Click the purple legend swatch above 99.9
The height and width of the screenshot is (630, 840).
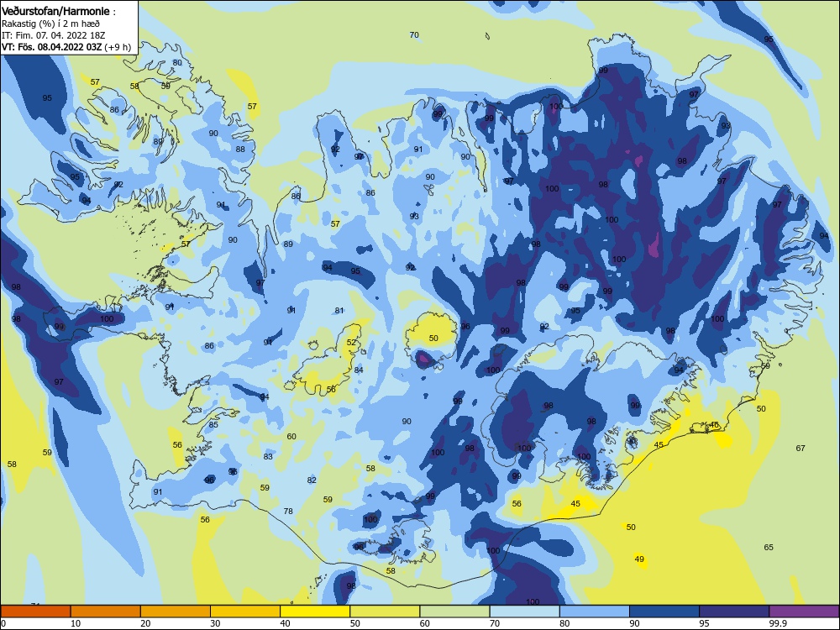point(804,612)
